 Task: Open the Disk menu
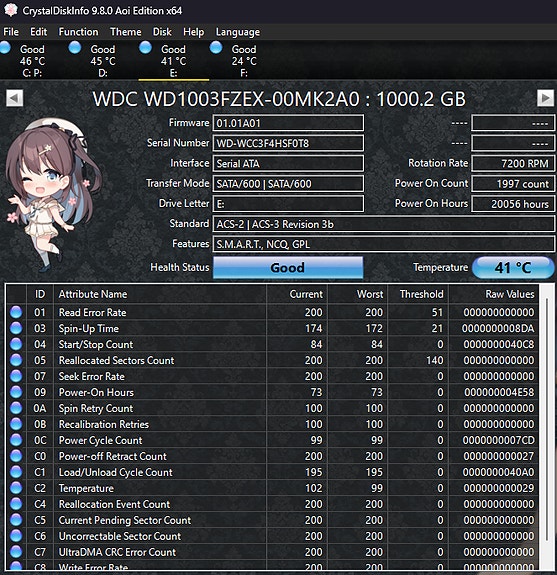coord(162,32)
